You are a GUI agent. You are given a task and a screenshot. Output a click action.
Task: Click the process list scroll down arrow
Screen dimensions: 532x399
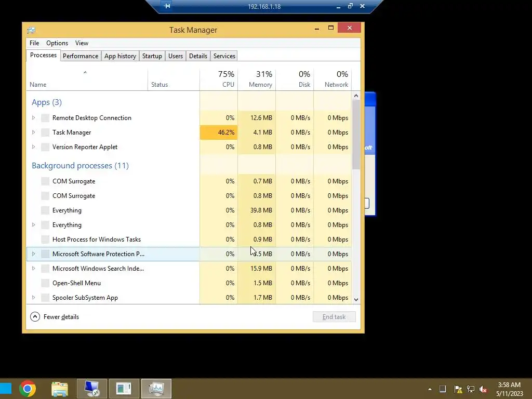pos(356,299)
